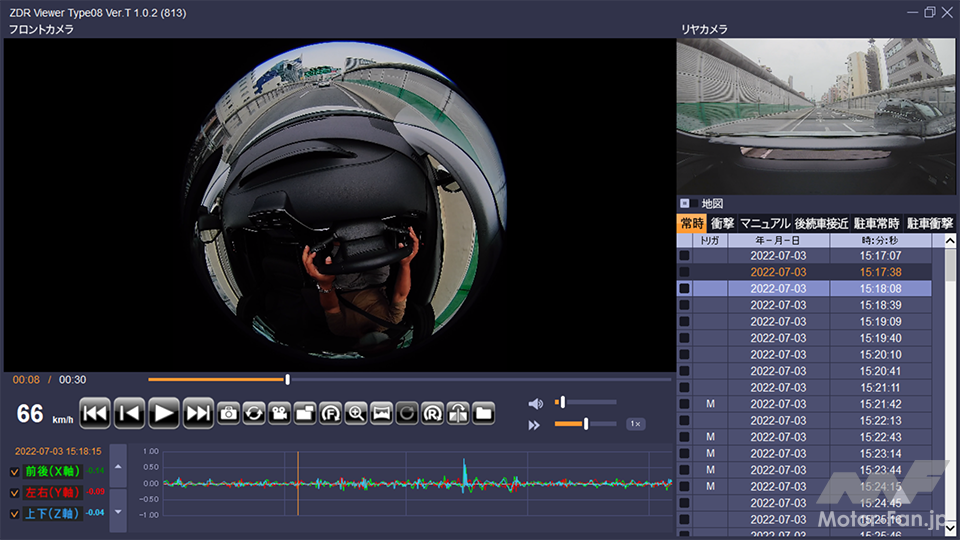Click the rear camera (R) icon
The height and width of the screenshot is (540, 960).
(432, 413)
